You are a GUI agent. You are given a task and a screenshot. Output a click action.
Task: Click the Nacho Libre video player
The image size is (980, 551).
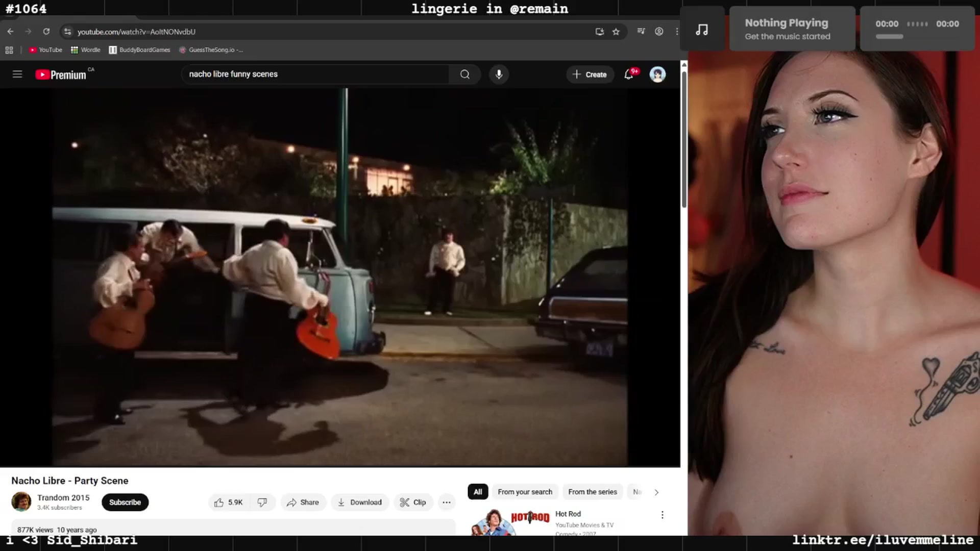pyautogui.click(x=340, y=278)
